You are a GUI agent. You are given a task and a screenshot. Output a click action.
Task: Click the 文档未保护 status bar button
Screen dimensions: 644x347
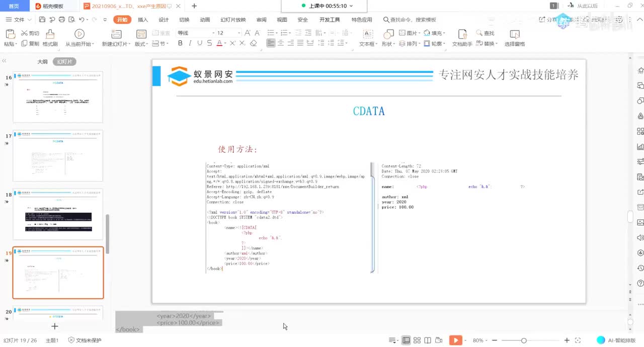85,340
